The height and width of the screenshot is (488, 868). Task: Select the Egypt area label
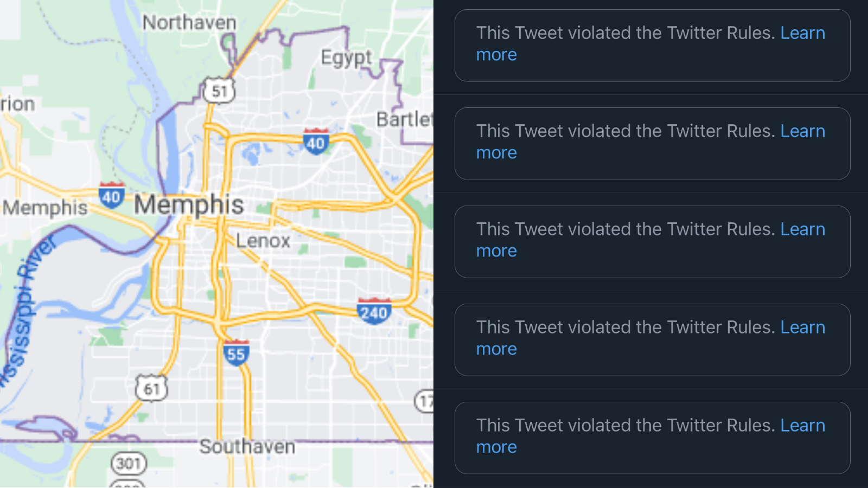[346, 57]
